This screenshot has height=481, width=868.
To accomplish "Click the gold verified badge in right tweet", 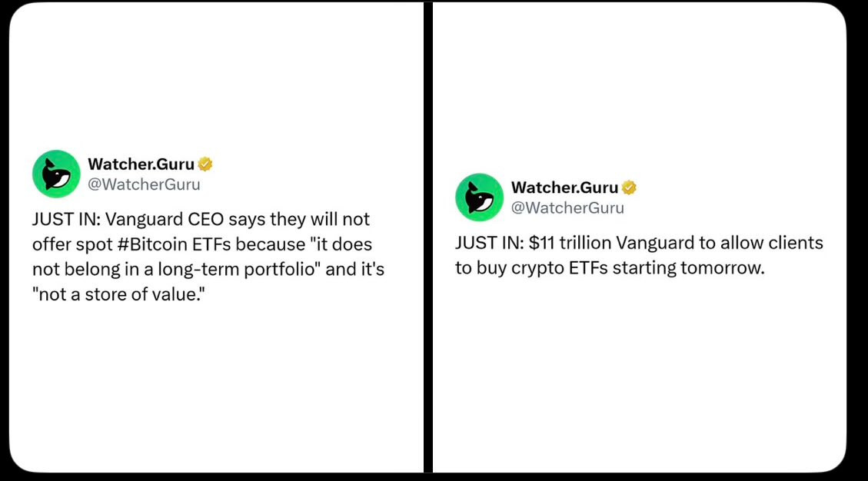I will pos(629,187).
